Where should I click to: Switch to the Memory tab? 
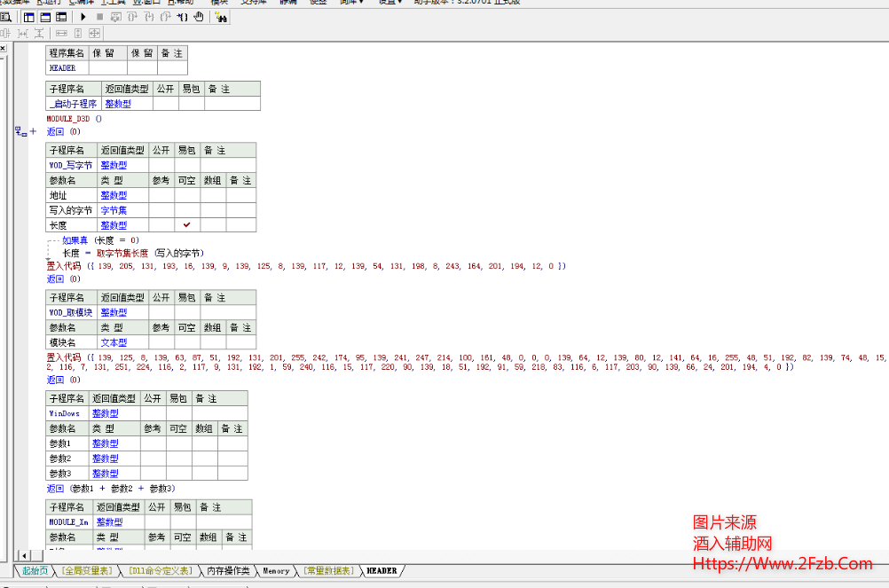[276, 571]
